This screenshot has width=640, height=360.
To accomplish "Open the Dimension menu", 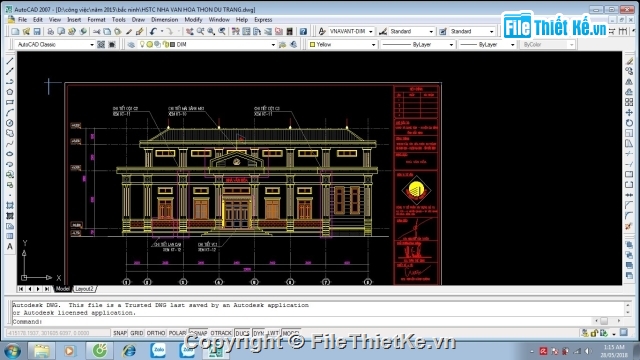I will click(x=164, y=20).
